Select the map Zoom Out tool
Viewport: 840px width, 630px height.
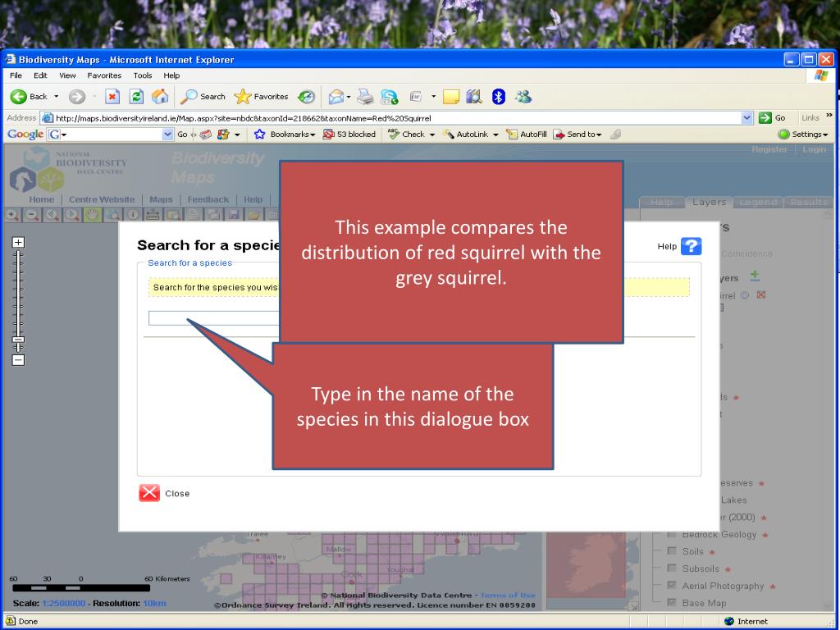coord(32,215)
